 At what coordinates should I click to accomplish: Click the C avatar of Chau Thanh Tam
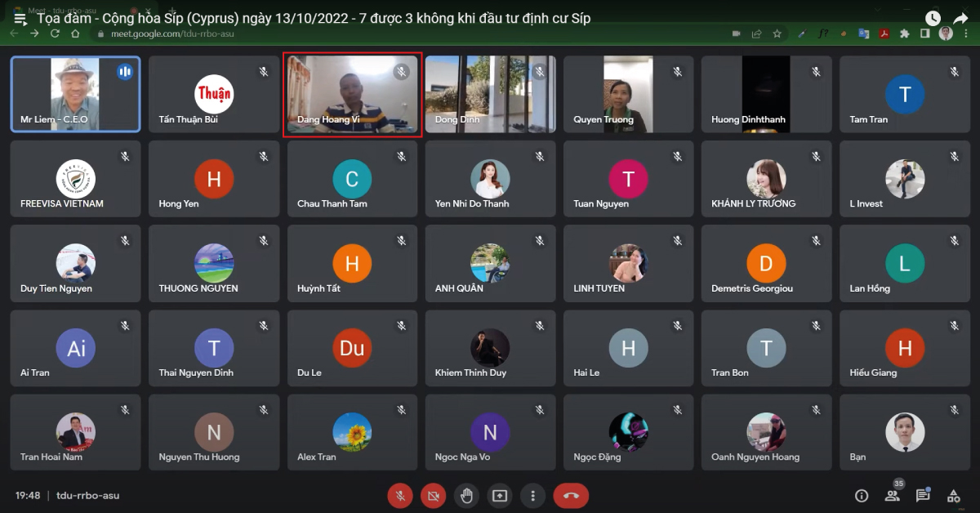point(352,179)
